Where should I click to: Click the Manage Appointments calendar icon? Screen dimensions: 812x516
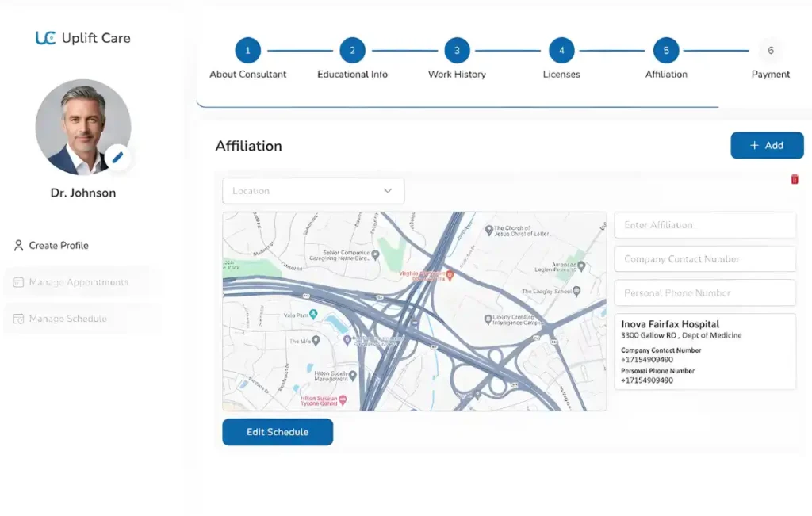click(x=19, y=283)
